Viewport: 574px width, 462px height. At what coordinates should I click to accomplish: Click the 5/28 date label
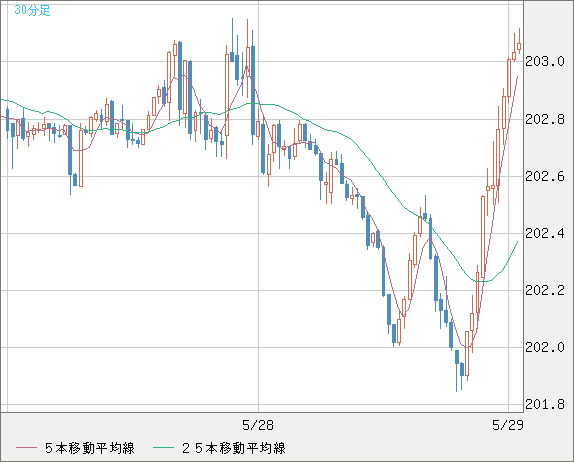(x=258, y=425)
